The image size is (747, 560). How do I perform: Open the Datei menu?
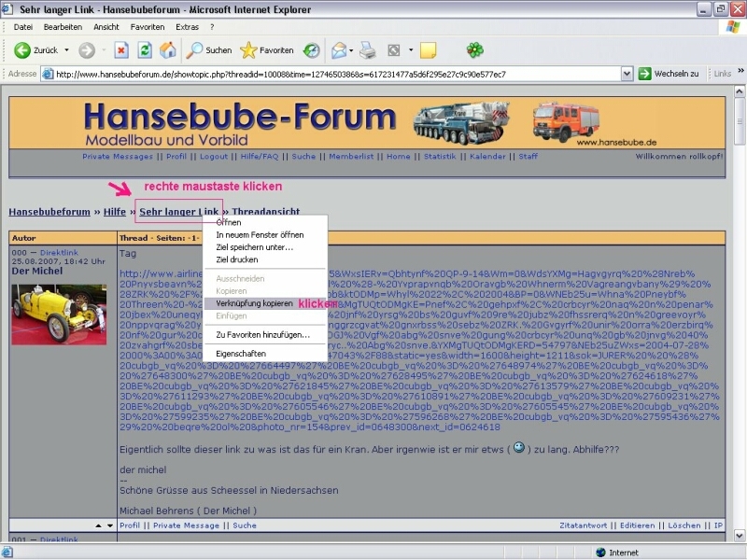point(22,27)
